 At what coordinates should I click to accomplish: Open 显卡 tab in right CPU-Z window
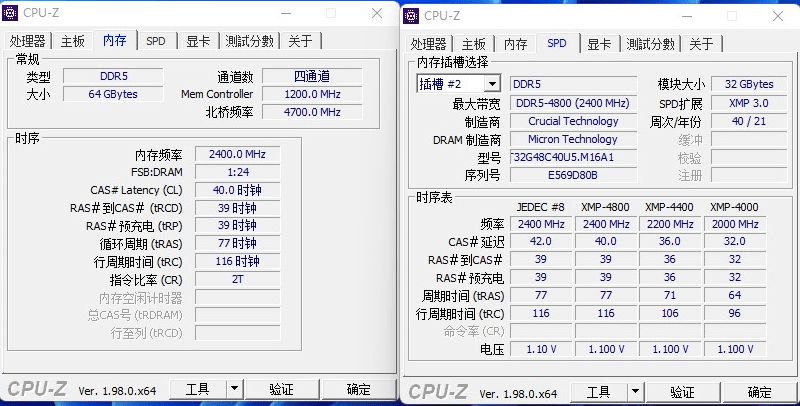click(x=599, y=44)
